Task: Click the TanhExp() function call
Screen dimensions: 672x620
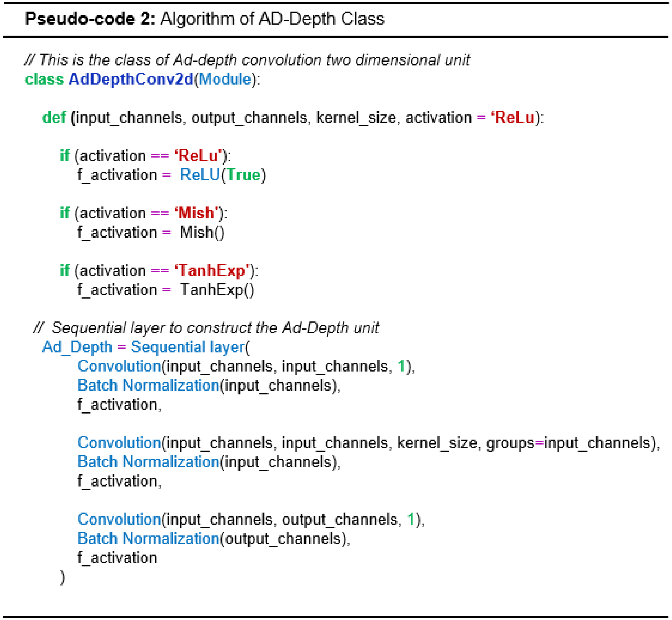Action: 217,290
